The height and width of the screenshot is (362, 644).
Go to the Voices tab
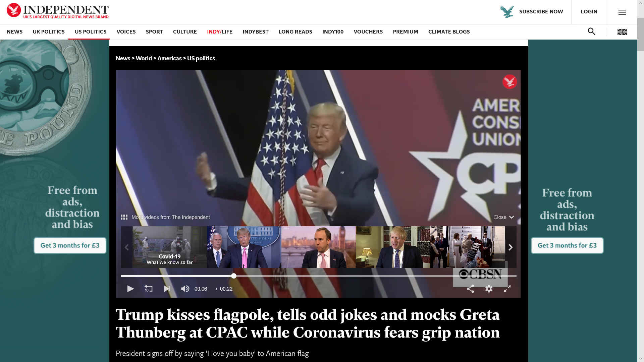[126, 32]
